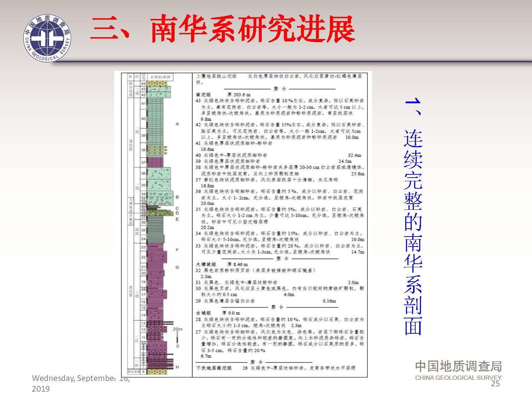Click heading 大塘坡组 厚 8.46 m
Screen dimensions: 532x402
pos(222,264)
